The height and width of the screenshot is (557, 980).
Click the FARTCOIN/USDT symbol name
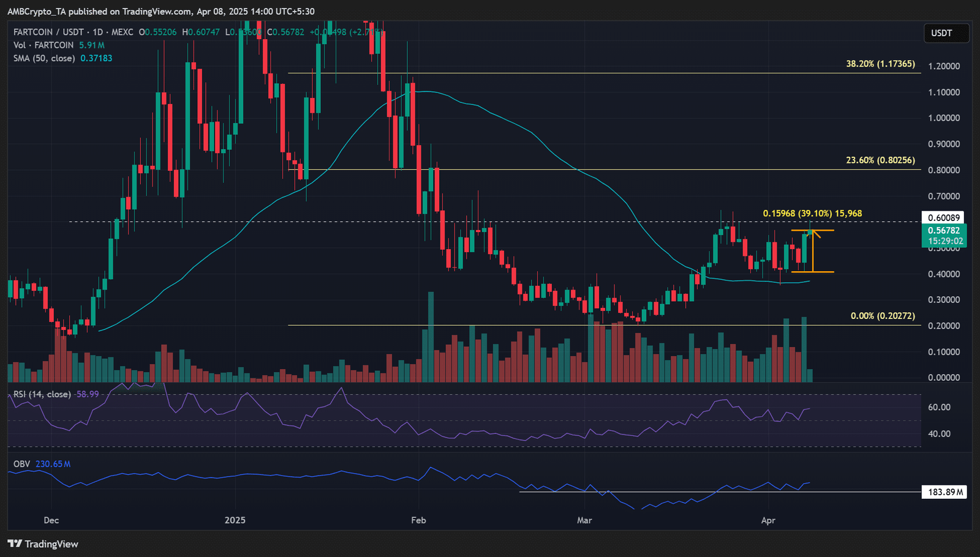pos(49,32)
